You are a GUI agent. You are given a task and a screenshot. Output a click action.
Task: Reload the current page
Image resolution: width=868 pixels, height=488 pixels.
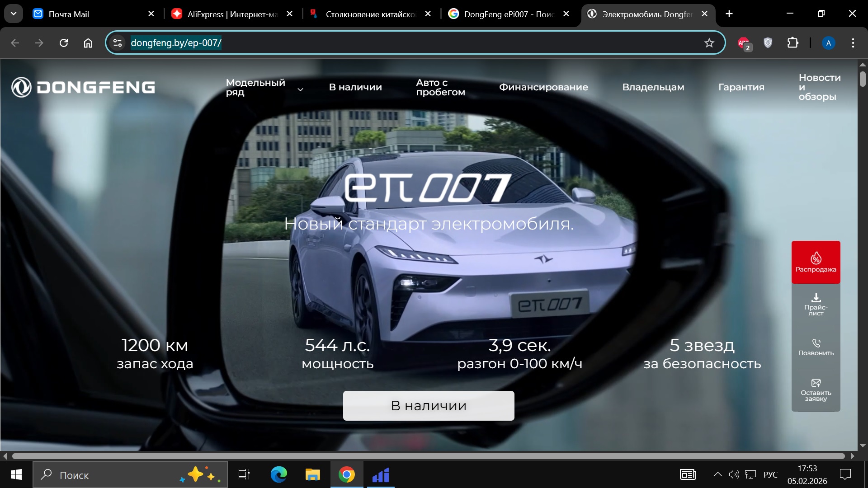click(x=64, y=43)
